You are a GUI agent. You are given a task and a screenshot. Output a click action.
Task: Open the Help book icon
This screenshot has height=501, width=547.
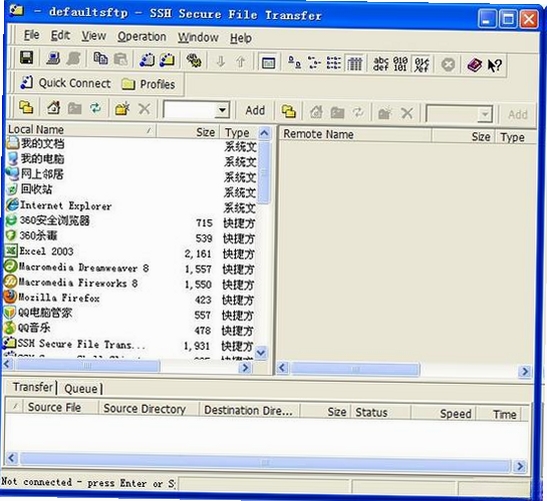pyautogui.click(x=474, y=65)
